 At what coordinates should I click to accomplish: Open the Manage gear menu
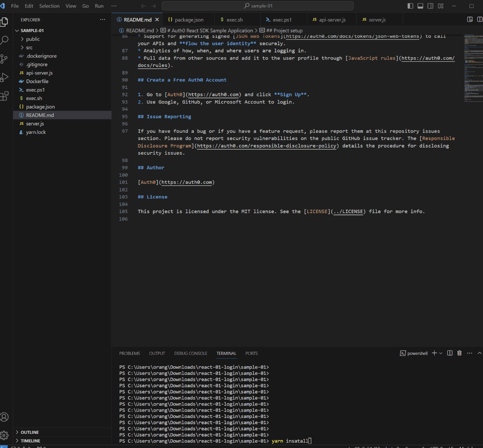click(4, 435)
